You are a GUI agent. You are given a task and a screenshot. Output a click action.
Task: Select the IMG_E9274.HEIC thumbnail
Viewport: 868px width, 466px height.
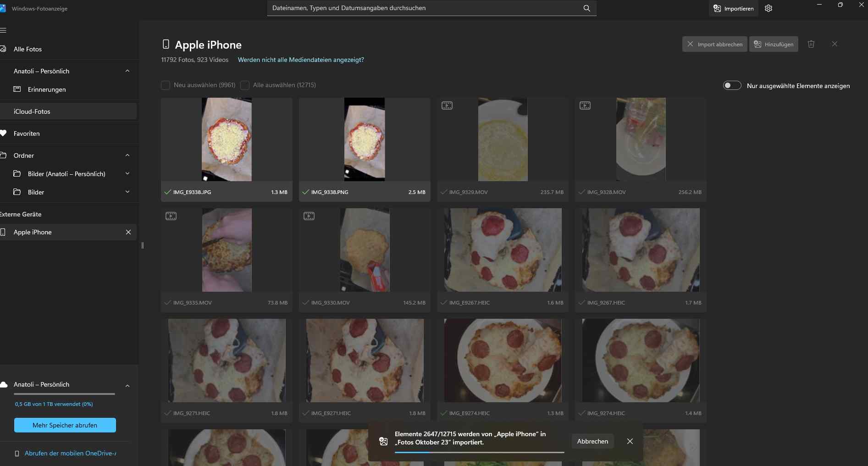[503, 361]
